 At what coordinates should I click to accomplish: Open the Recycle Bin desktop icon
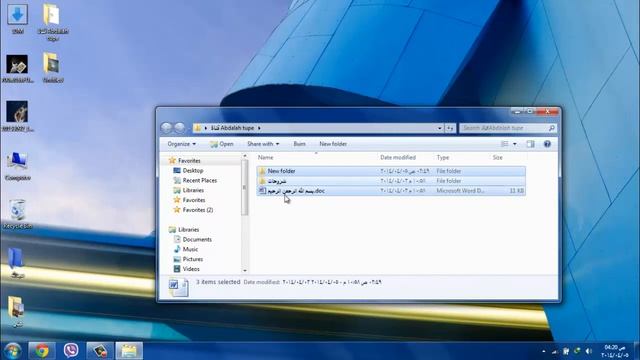click(17, 214)
